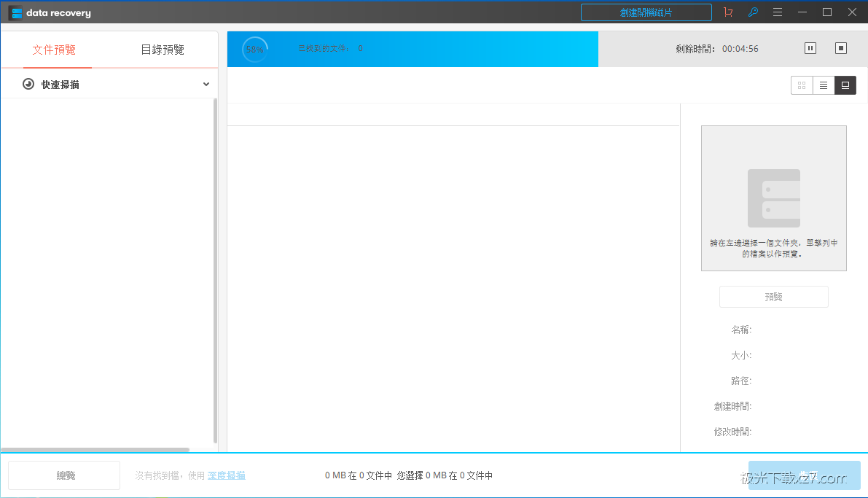Screen dimensions: 868x498
Task: Collapse the 快速掃描 chevron
Action: [206, 84]
